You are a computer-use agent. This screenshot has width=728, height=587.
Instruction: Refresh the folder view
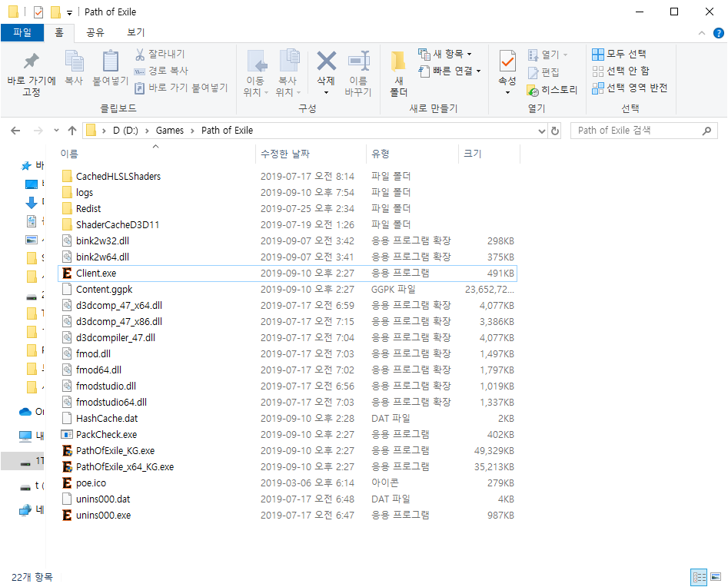coord(555,131)
